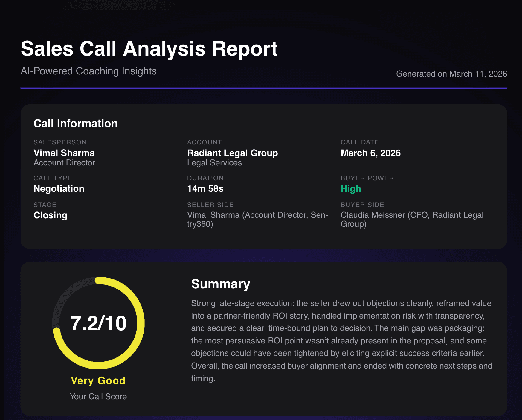
Task: Select the Very Good rating label
Action: coord(98,381)
